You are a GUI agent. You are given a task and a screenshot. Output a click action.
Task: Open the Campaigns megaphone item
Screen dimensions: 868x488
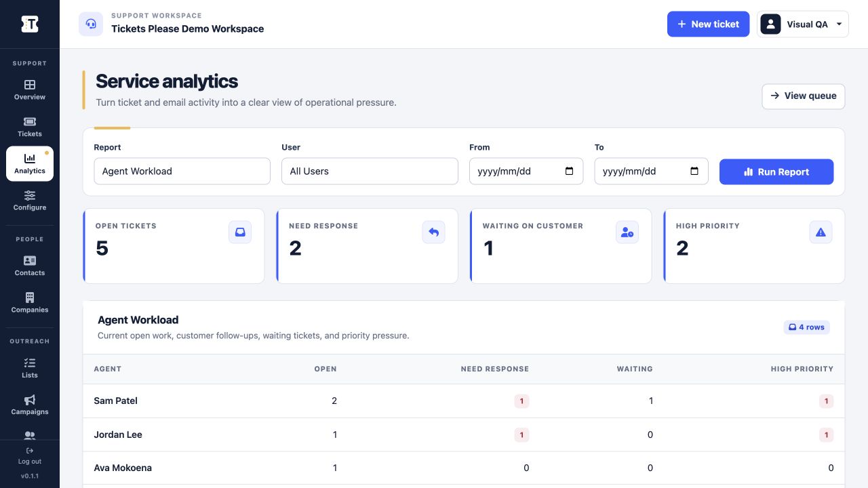(x=30, y=405)
